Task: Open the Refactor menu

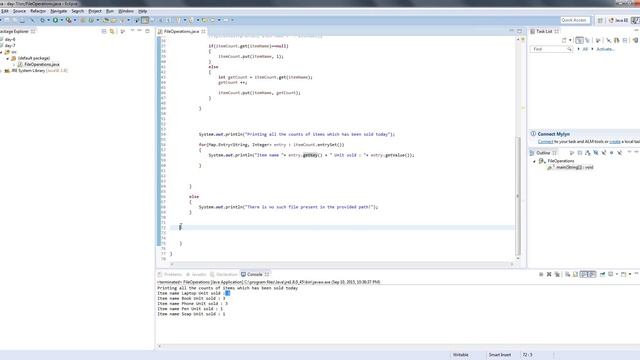Action: point(38,11)
